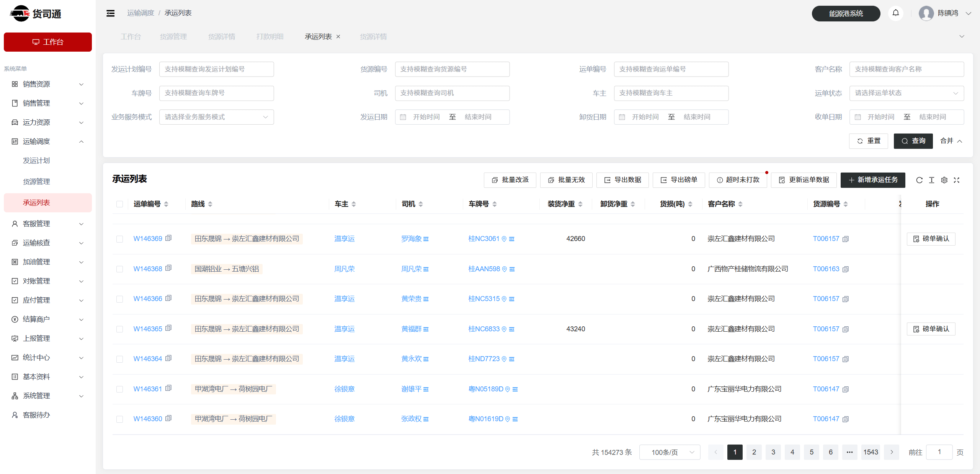The image size is (980, 474).
Task: Open table column settings gear icon
Action: pos(944,180)
